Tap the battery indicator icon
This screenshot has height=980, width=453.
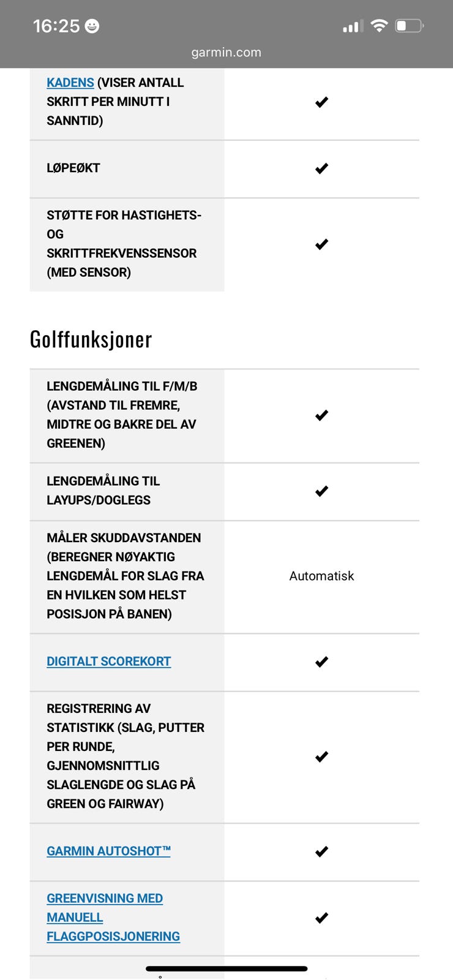(408, 26)
